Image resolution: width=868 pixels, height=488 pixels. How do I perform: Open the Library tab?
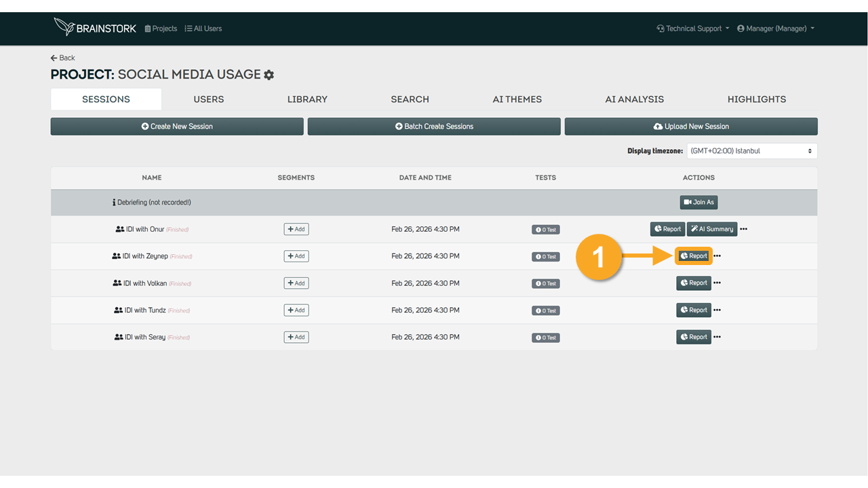coord(307,99)
